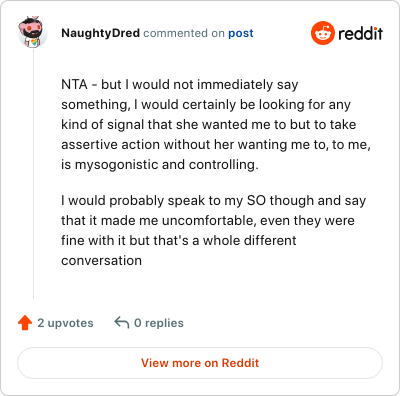The height and width of the screenshot is (396, 400).
Task: Follow the blue "post" link
Action: (241, 33)
